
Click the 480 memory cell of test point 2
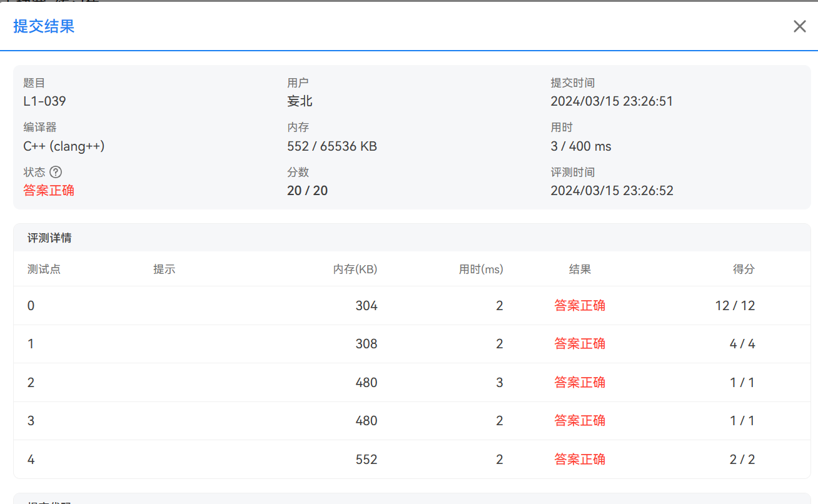point(366,383)
